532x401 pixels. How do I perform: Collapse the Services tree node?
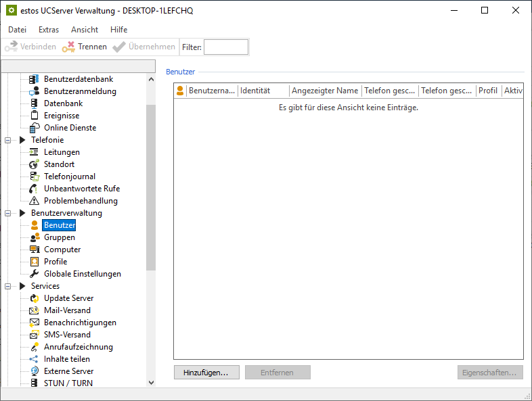(9, 286)
